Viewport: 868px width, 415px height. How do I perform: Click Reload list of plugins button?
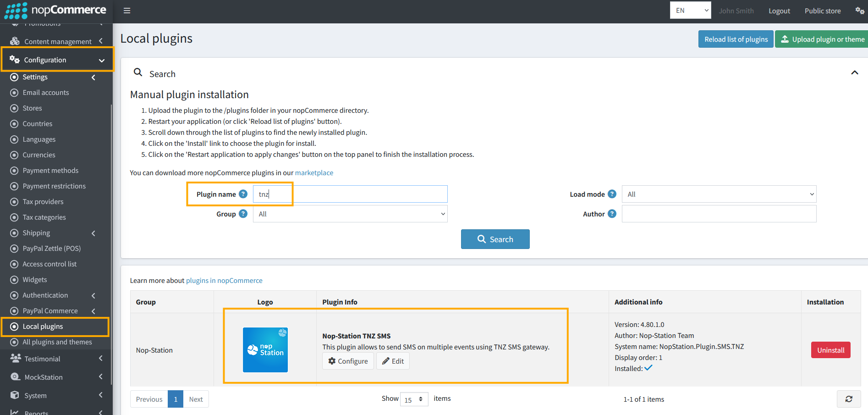coord(736,39)
